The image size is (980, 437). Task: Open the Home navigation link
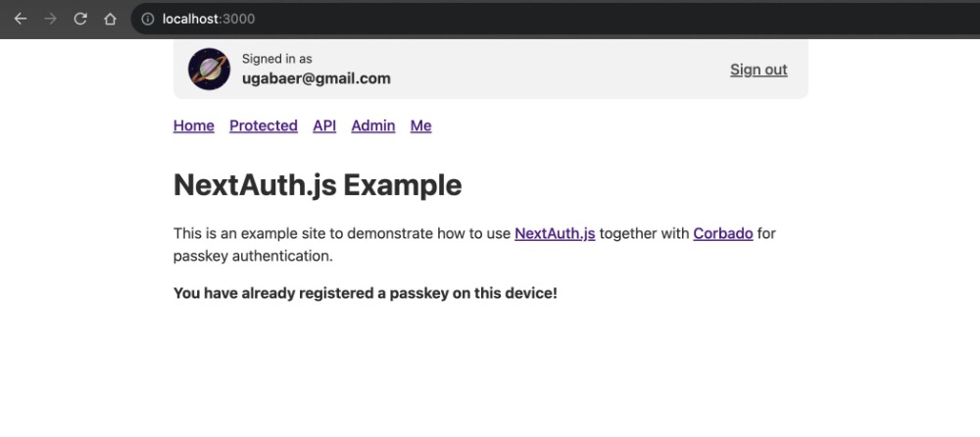tap(194, 125)
